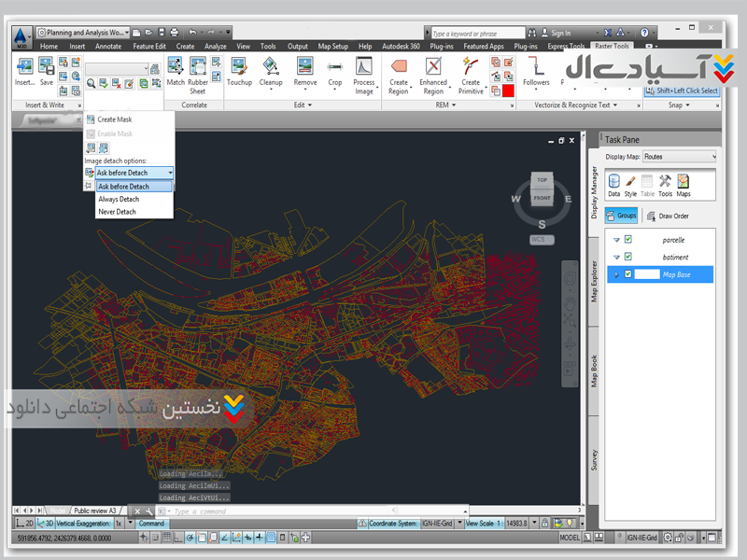Viewport: 747px width, 560px height.
Task: Click the Draw Order button
Action: 668,216
